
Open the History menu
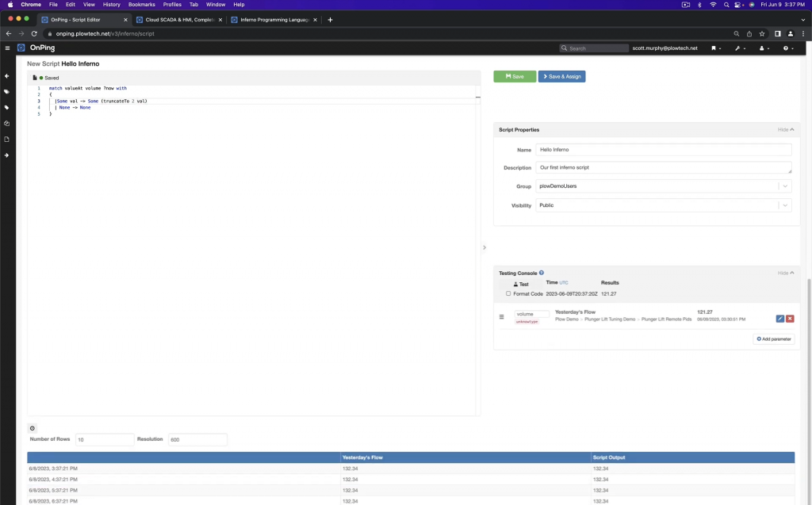[x=111, y=5]
